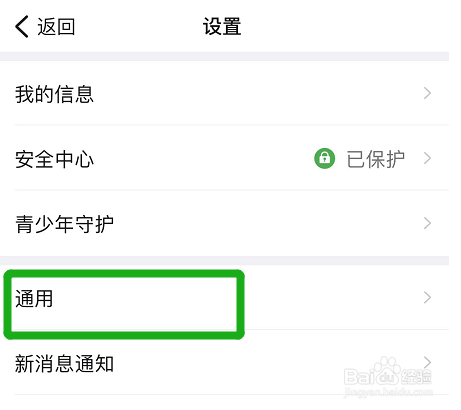
Task: Open the 青少年守护 settings row
Action: point(224,223)
